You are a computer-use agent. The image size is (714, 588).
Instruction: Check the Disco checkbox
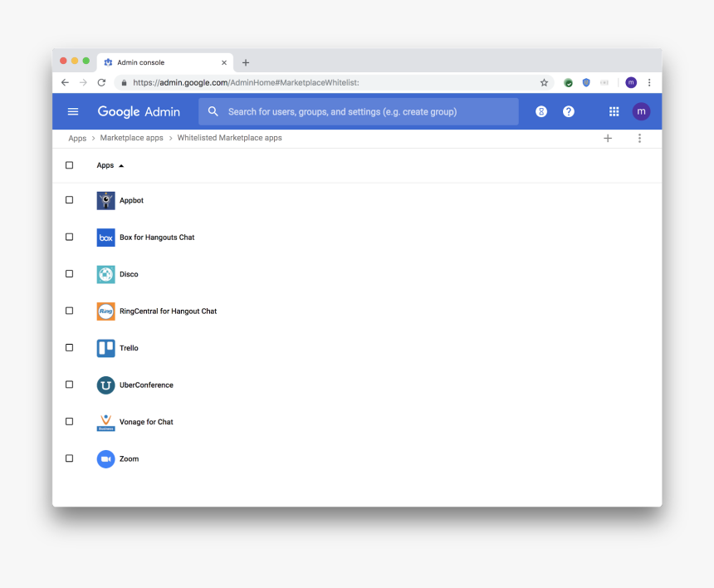click(69, 274)
